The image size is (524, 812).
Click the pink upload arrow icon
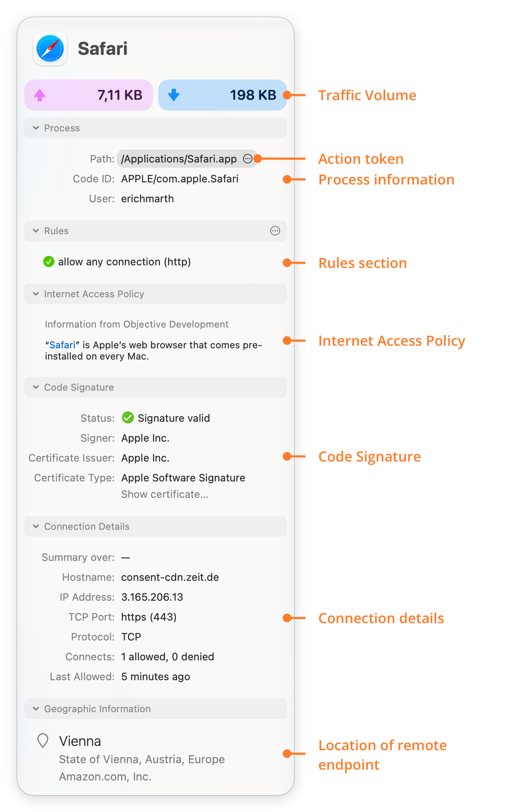[40, 95]
